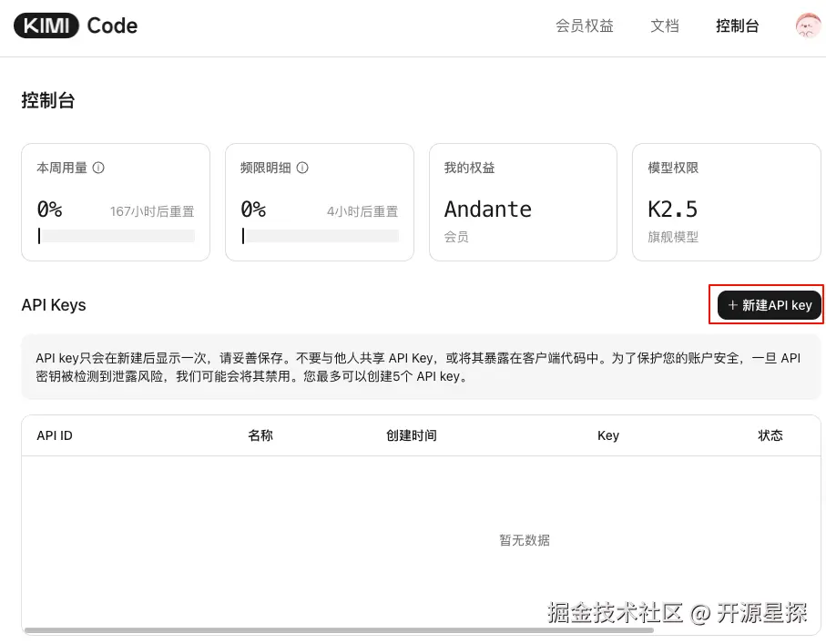Click the 暂无数据 empty text

pos(525,540)
